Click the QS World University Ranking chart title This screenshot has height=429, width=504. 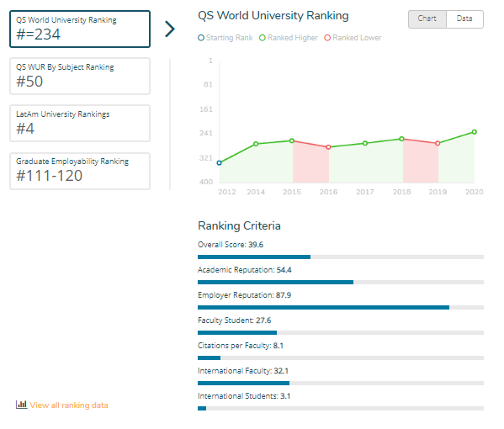(273, 16)
